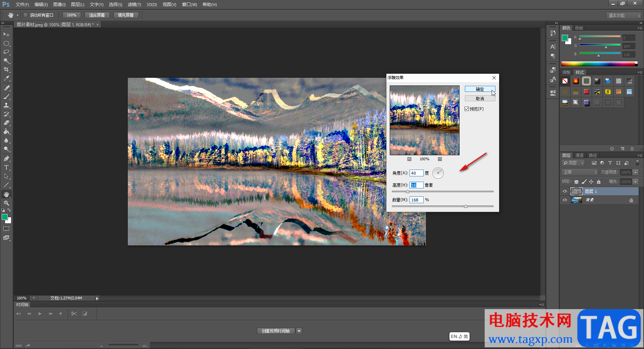Enable scroll all windows checkbox

click(25, 15)
